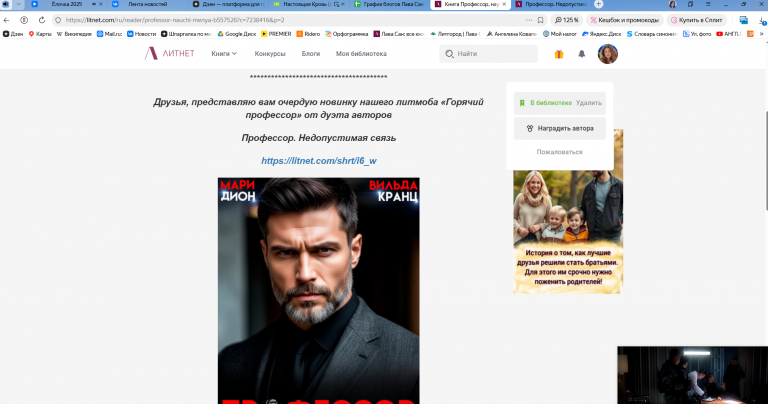Switch to the Дзен — платформа tab
This screenshot has height=404, width=768.
coord(228,4)
